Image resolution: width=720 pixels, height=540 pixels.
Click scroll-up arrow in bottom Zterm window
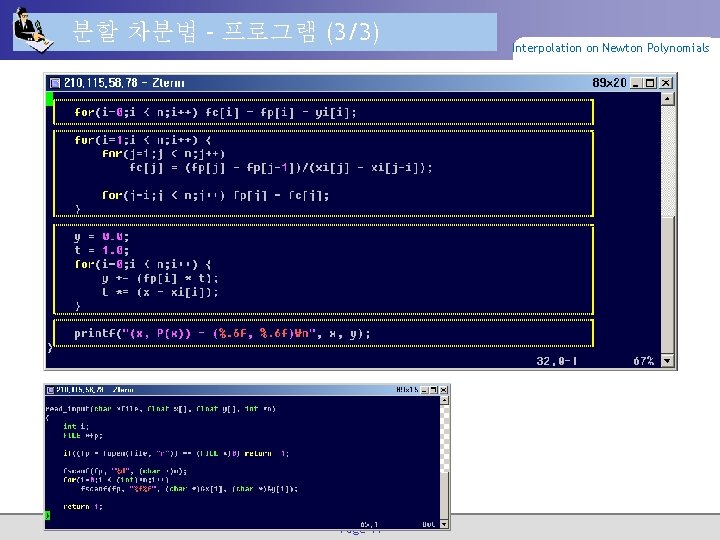pos(444,400)
